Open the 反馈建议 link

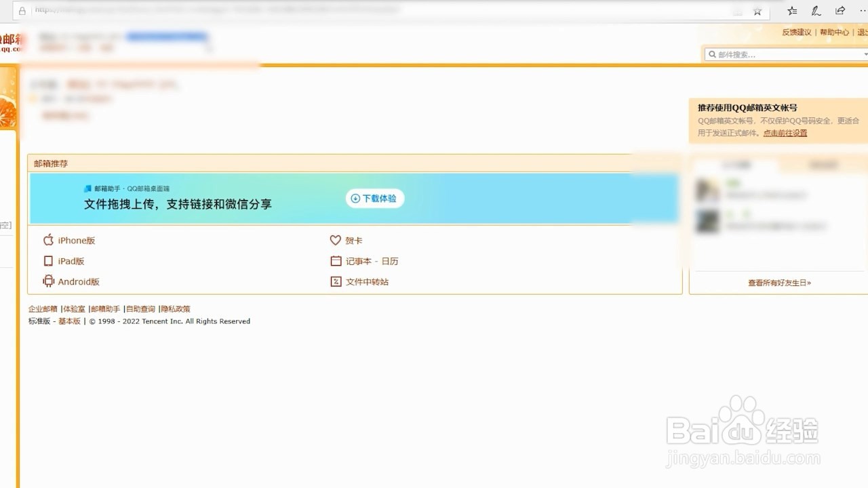797,32
